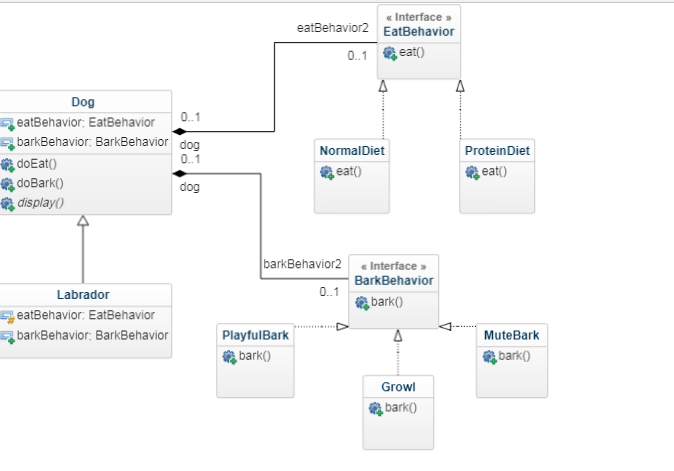Image resolution: width=674 pixels, height=471 pixels.
Task: Select the PlayfulBark class title
Action: [x=256, y=335]
